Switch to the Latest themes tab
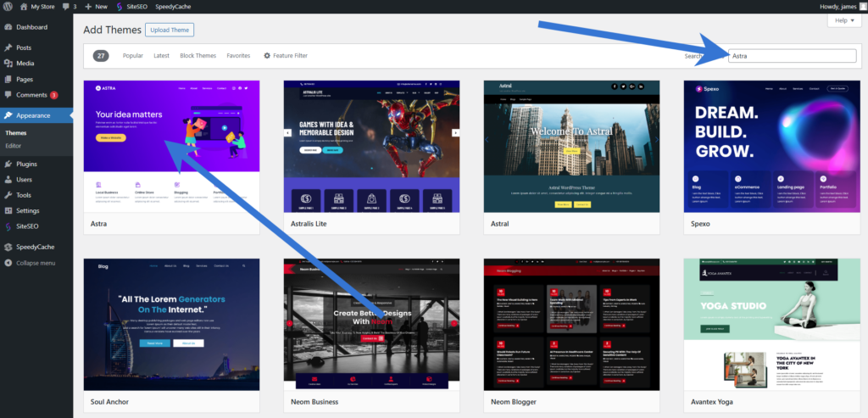The image size is (868, 418). click(x=162, y=55)
